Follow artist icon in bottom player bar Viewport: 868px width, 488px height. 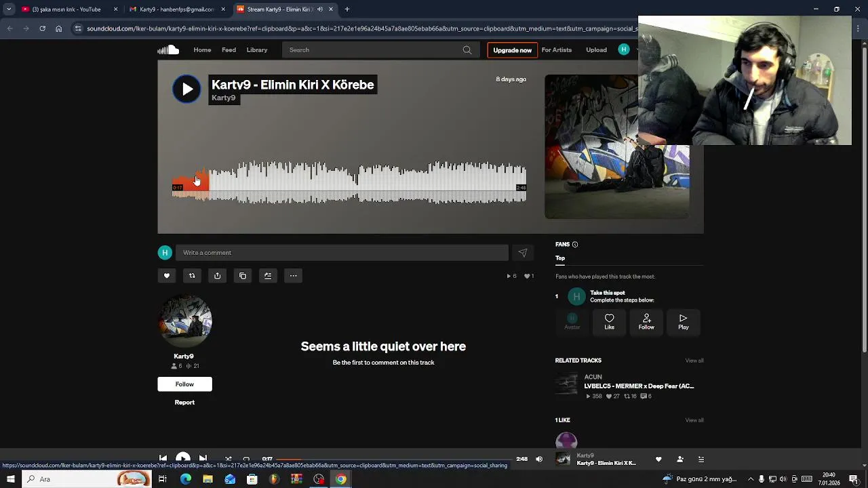pyautogui.click(x=680, y=459)
